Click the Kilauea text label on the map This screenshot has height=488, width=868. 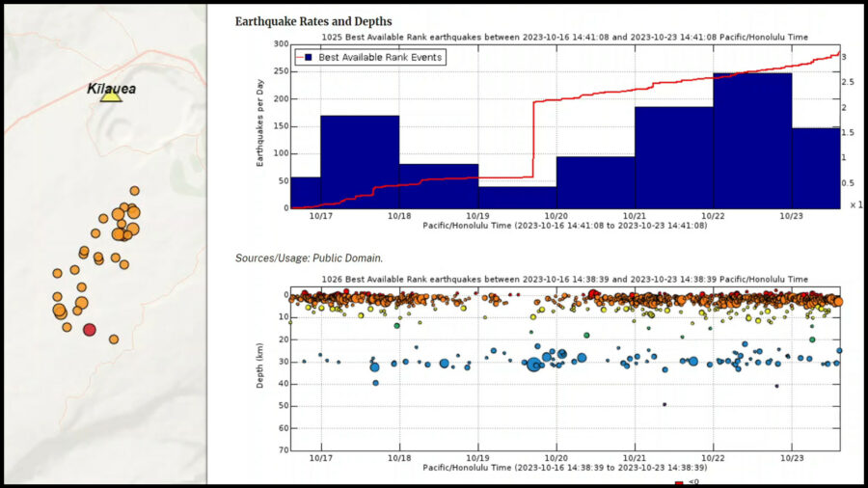click(111, 89)
